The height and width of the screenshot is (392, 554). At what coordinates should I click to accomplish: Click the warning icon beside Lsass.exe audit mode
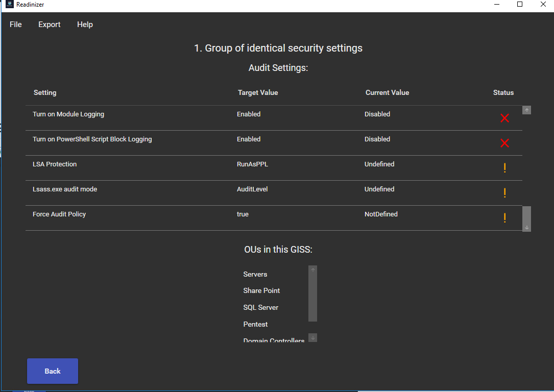point(504,193)
